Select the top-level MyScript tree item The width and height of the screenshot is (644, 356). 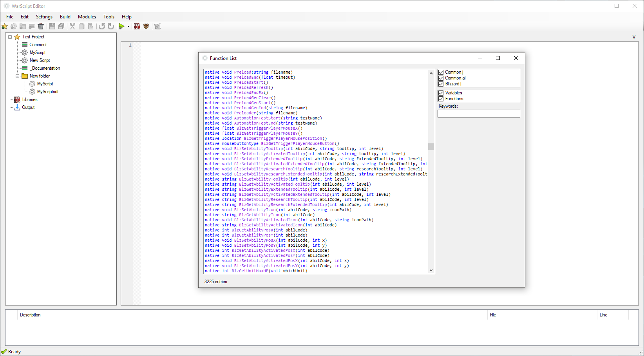[38, 52]
